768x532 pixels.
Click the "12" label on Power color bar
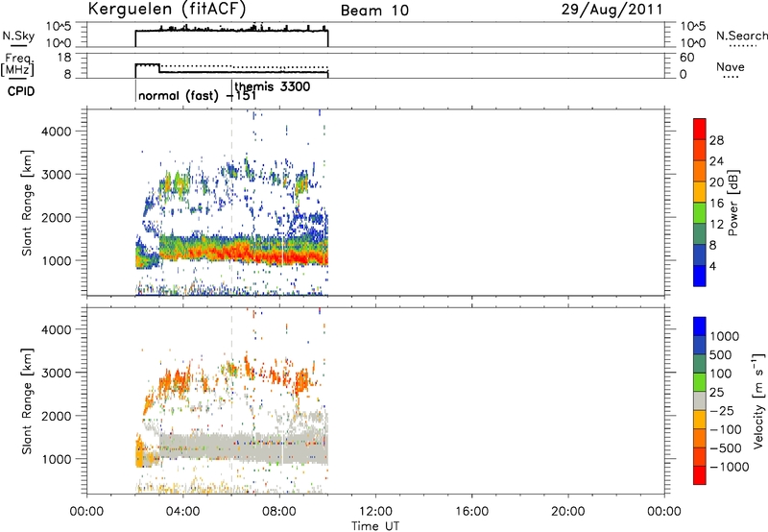click(716, 224)
